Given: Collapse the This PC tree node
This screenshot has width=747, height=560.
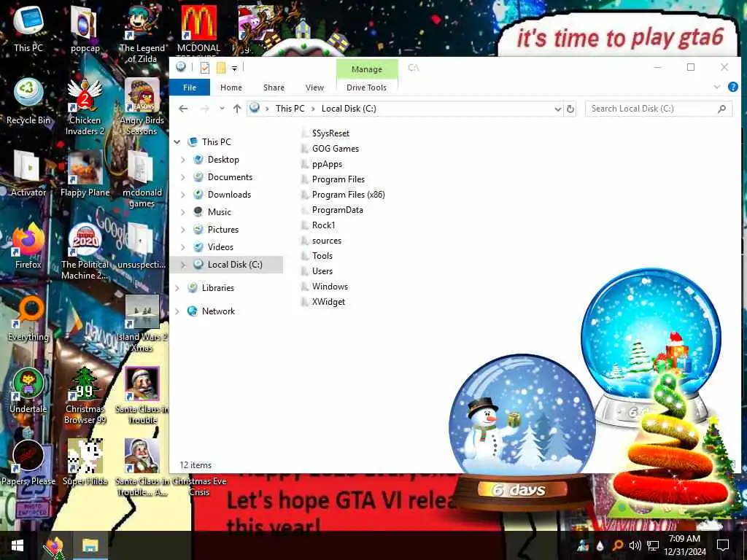Looking at the screenshot, I should coord(177,142).
